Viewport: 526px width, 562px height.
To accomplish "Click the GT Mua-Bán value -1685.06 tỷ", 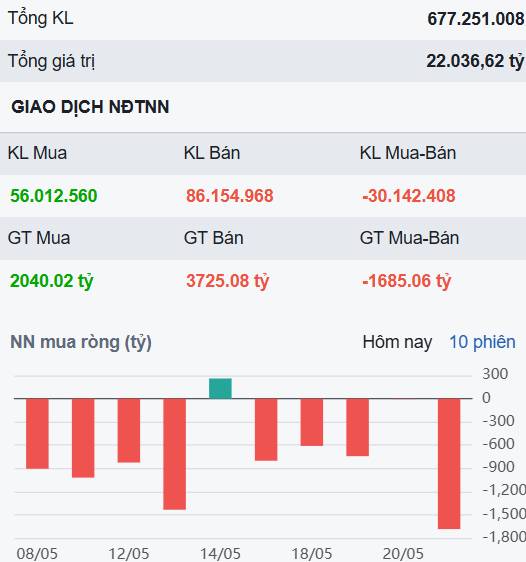I will tap(406, 281).
